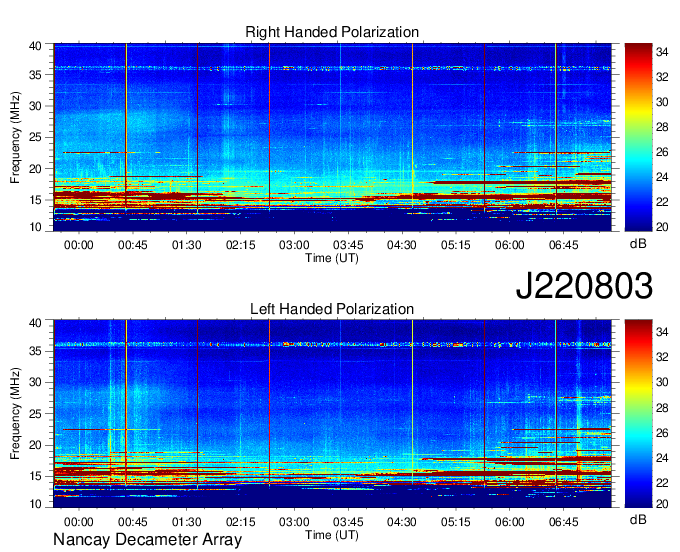Screen dimensions: 680x552
Task: Click the 30 dB value on the Right Handed color bar
Action: click(662, 102)
